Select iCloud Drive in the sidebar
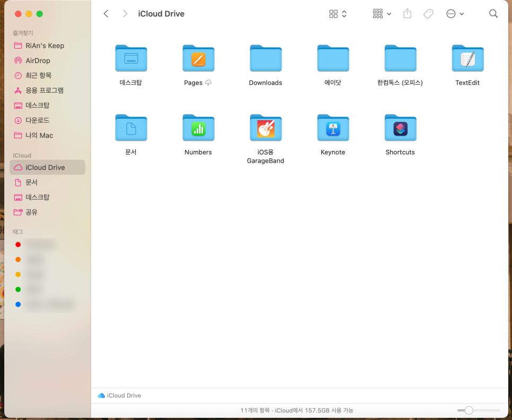The width and height of the screenshot is (512, 420). 47,167
